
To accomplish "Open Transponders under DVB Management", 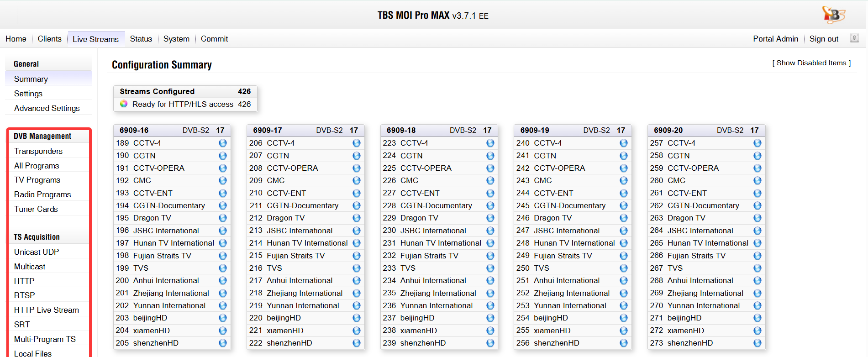I will click(x=38, y=151).
